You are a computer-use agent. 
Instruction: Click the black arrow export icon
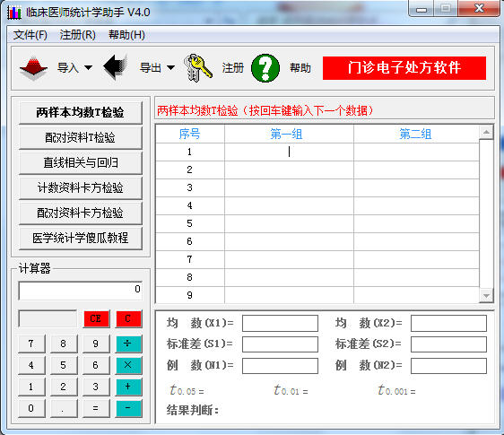(x=115, y=67)
